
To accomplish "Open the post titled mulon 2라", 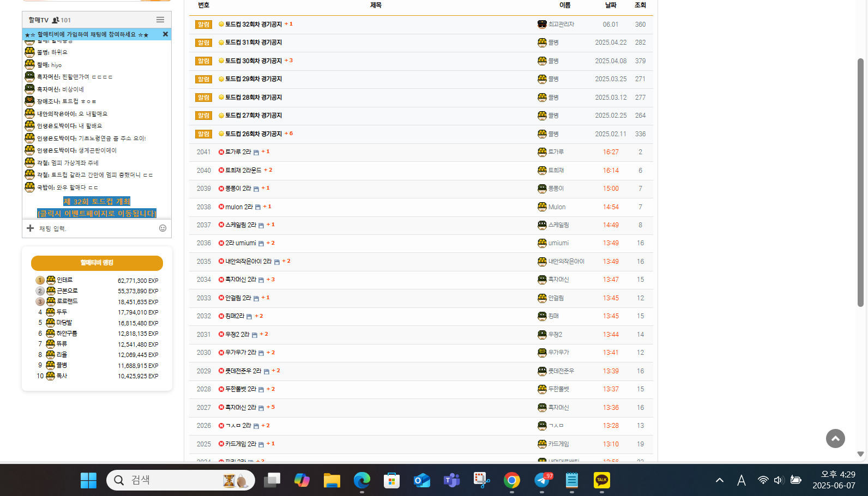I will [239, 207].
